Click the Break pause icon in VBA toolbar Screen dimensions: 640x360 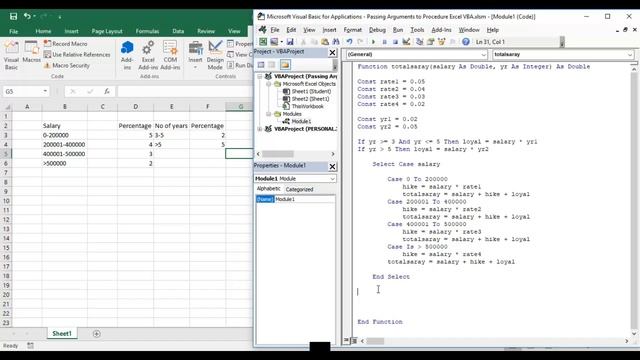(x=384, y=42)
